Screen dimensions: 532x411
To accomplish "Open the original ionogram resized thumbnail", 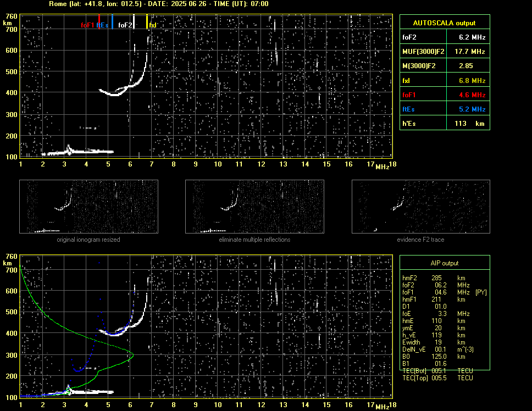I will (88, 207).
